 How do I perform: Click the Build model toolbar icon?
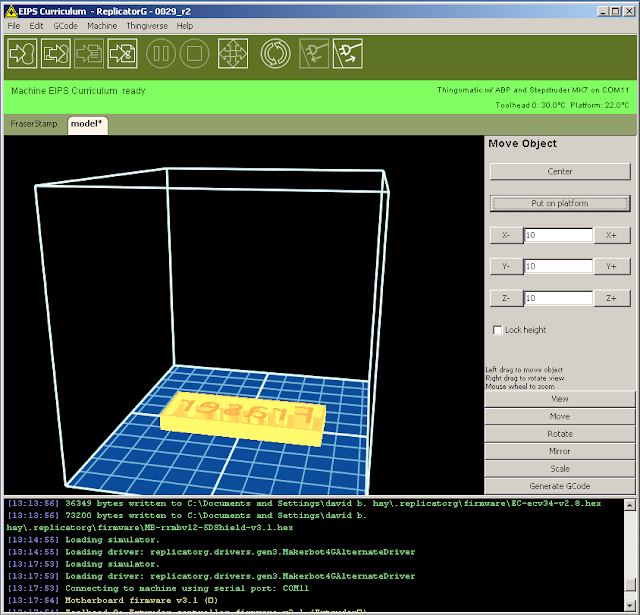point(56,53)
